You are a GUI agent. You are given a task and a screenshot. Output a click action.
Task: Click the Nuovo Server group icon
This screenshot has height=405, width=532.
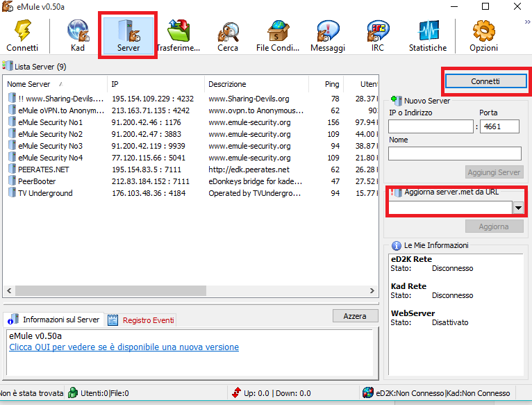[x=397, y=101]
